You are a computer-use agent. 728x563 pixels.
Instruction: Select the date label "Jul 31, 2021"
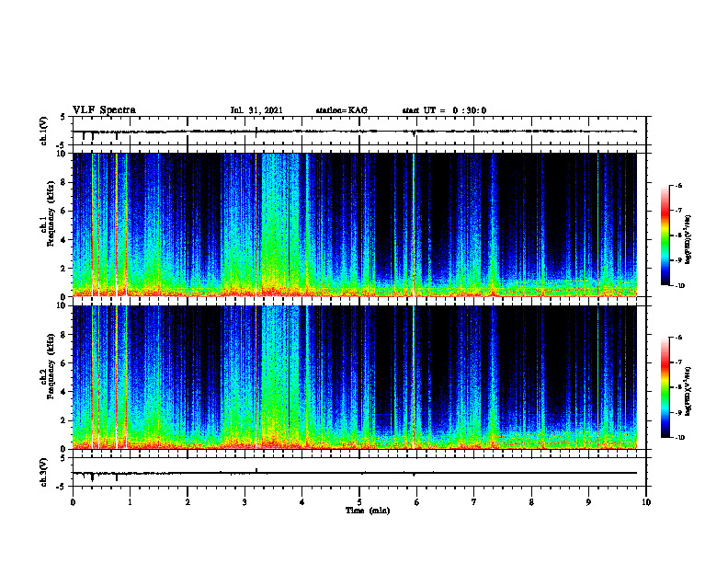tap(256, 110)
